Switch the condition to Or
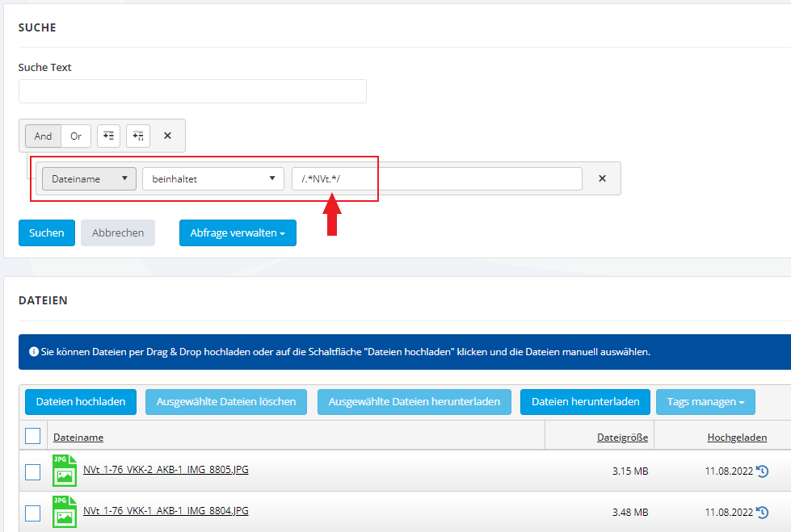The height and width of the screenshot is (532, 791). tap(76, 136)
